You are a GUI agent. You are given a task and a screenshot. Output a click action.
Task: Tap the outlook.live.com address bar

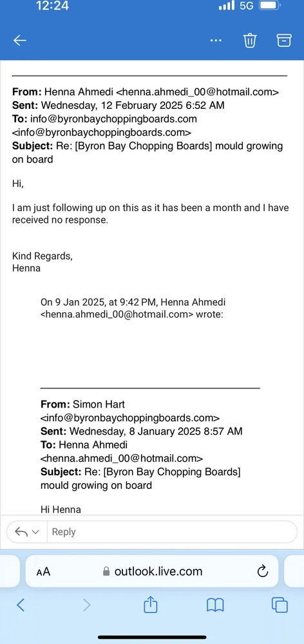pyautogui.click(x=152, y=571)
